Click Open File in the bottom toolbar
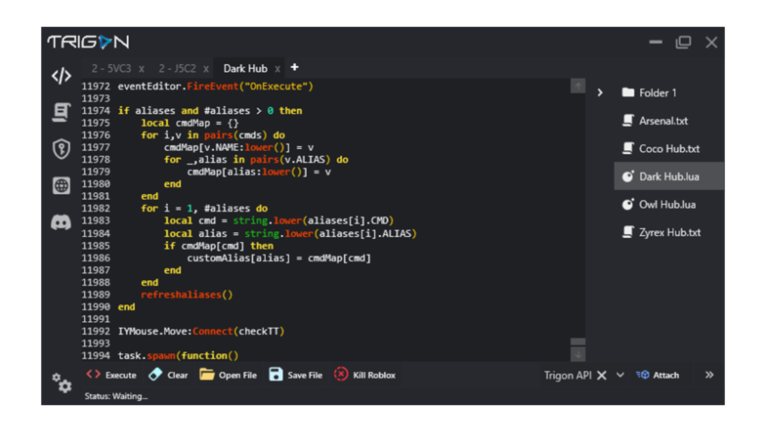Screen dimensions: 768x432 pyautogui.click(x=228, y=375)
